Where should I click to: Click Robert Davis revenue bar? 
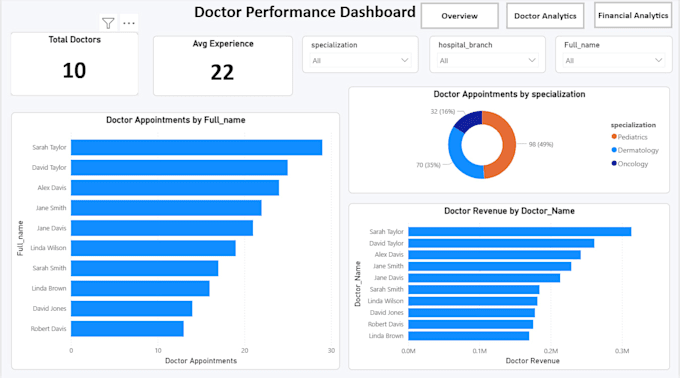tap(471, 324)
